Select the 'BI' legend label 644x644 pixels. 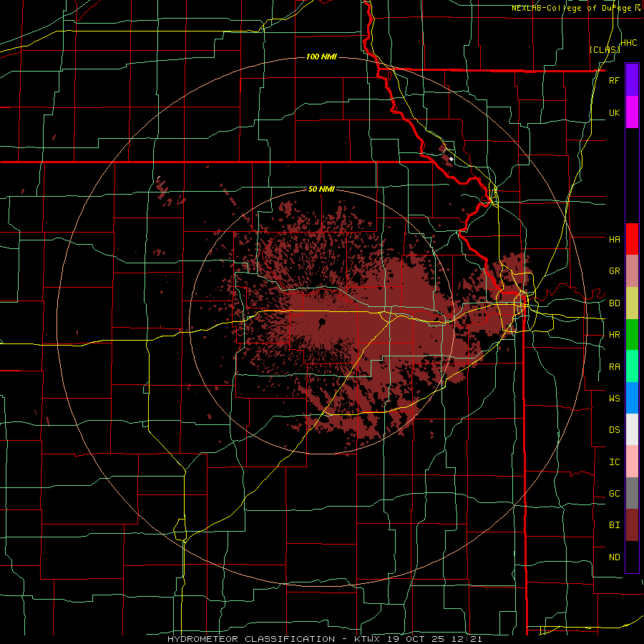click(614, 525)
